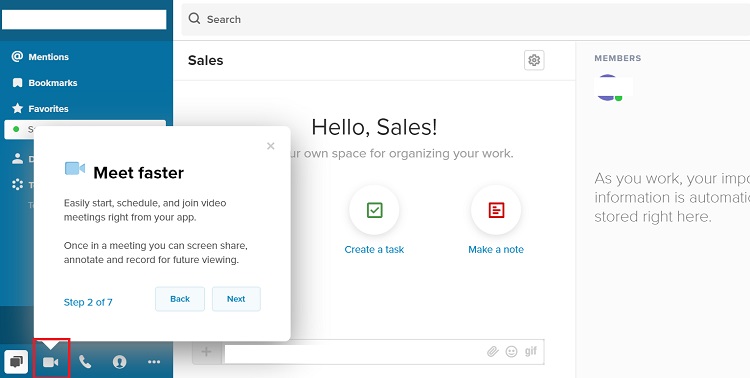The image size is (750, 378).
Task: Click the magnifier icon in the search bar
Action: [194, 19]
